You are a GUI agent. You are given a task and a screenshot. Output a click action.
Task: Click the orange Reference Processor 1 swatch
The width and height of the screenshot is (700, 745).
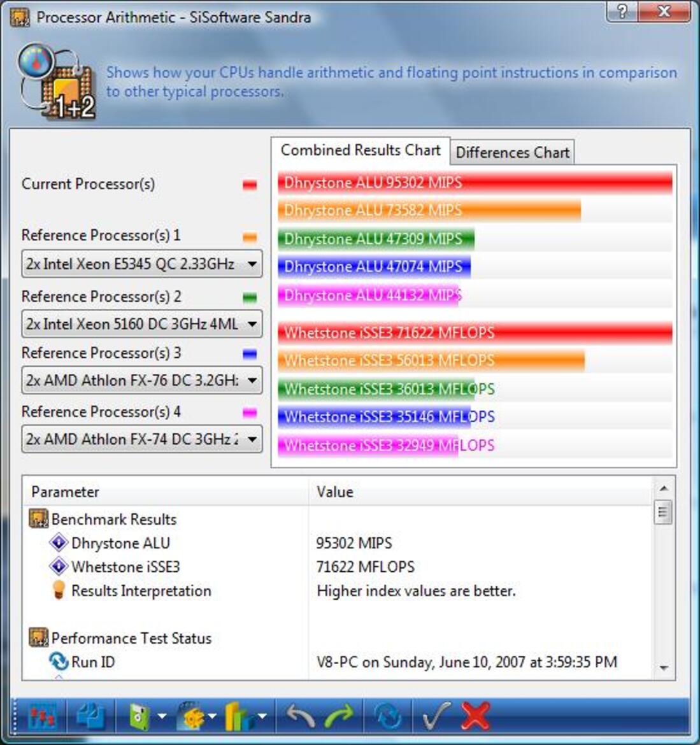[x=250, y=237]
